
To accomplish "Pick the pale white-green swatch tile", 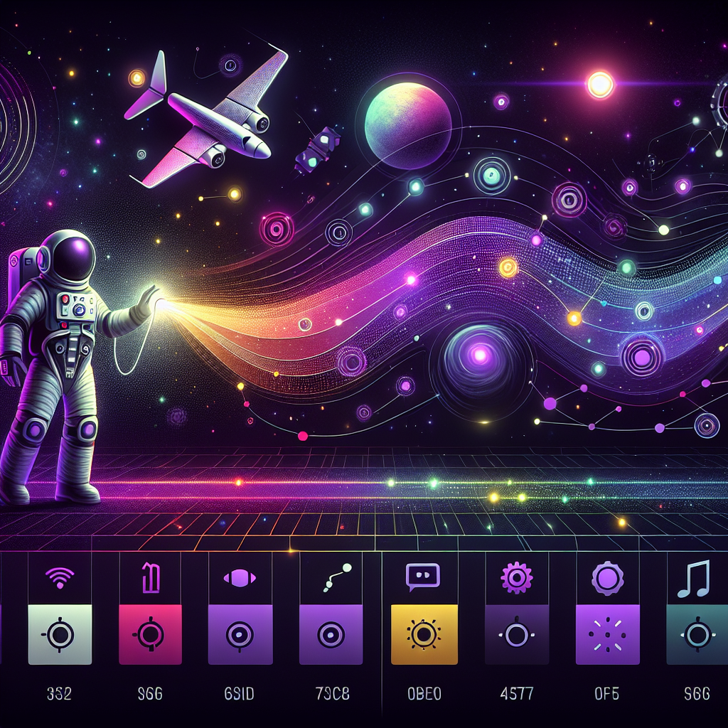I will [60, 634].
